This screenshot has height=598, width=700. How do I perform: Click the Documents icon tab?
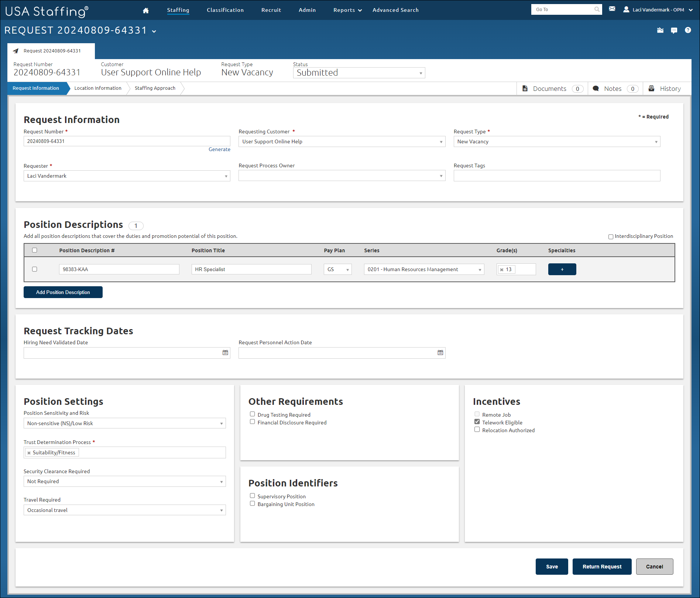525,89
